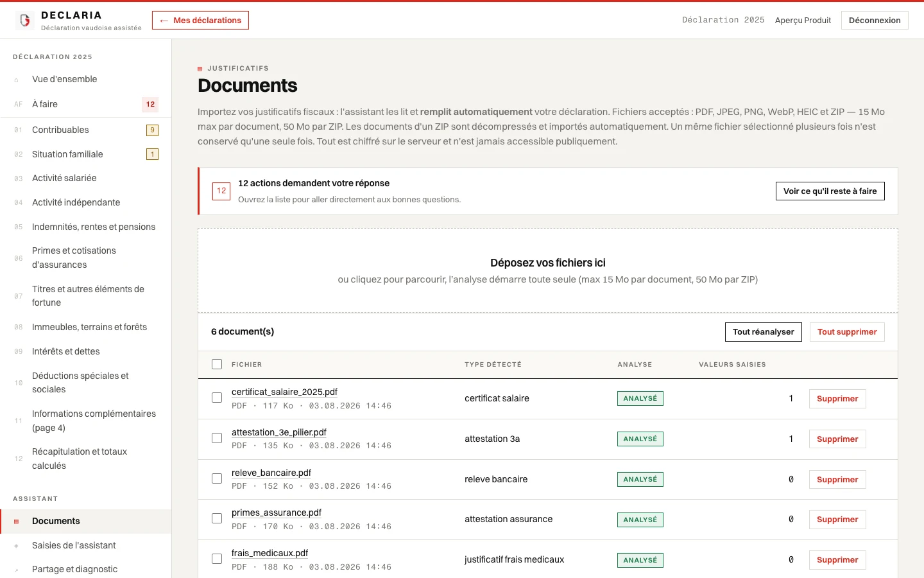Open the attestation_3e_pilier.pdf file link

coord(278,432)
